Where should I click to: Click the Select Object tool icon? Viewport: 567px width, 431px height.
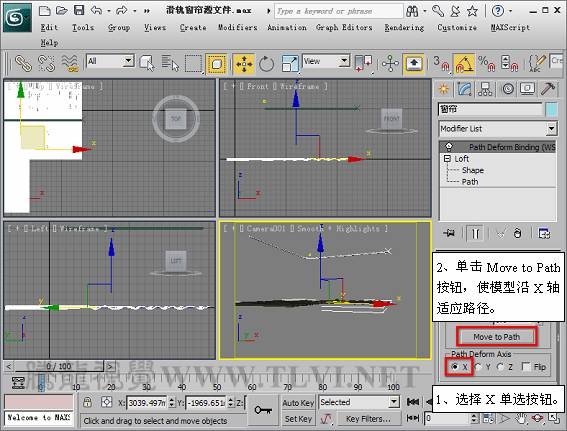(147, 63)
